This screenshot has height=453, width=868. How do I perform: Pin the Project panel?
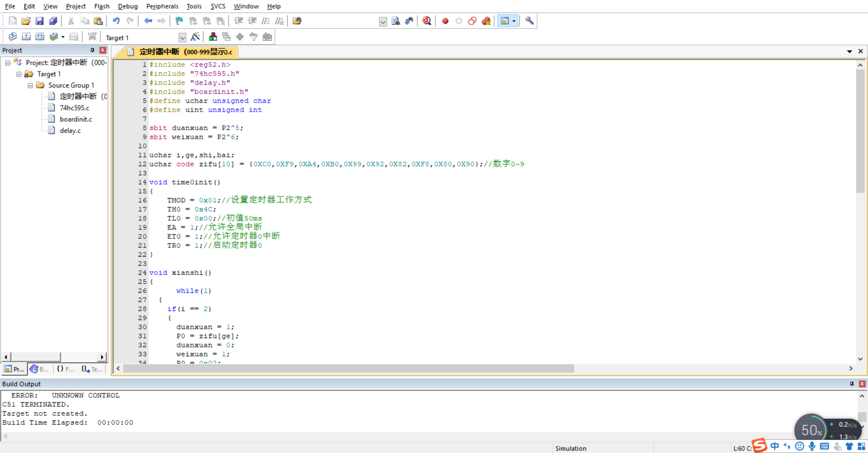[92, 50]
